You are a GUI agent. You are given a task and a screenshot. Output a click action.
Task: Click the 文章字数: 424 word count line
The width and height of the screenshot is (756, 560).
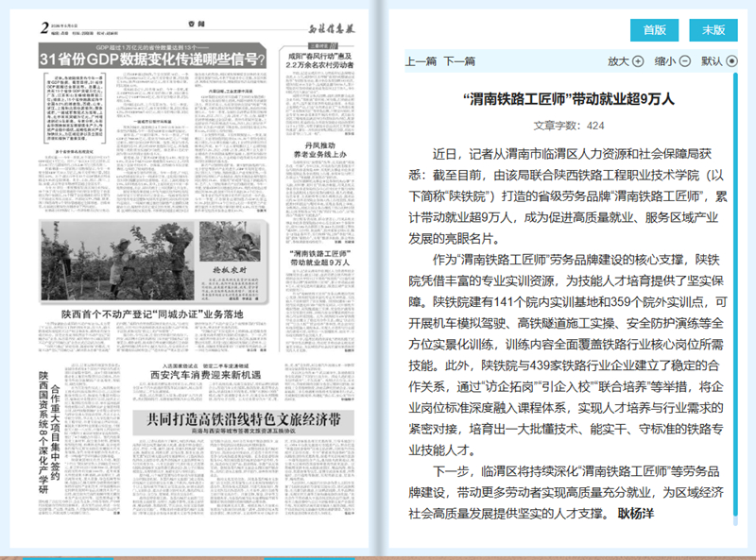569,126
